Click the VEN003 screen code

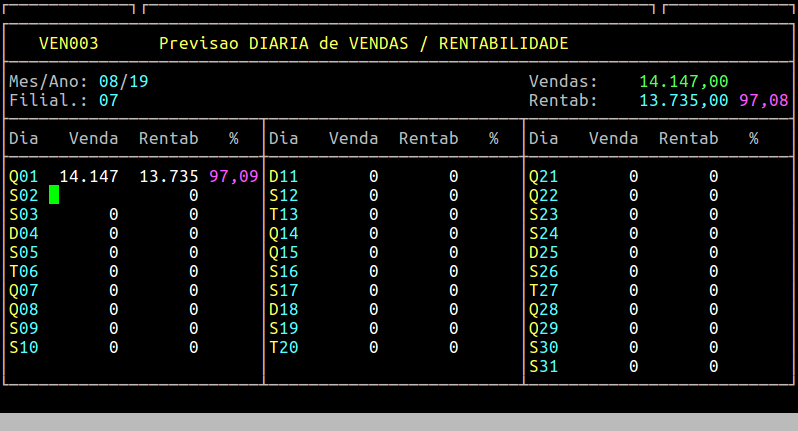coord(68,43)
